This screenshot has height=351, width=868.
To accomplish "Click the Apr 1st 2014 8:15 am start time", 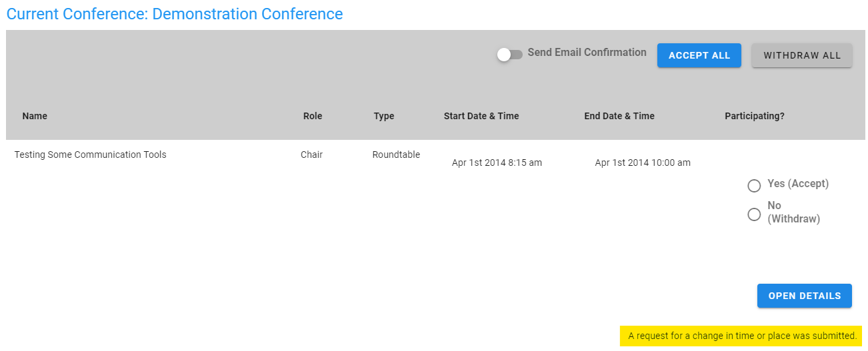I will [497, 163].
